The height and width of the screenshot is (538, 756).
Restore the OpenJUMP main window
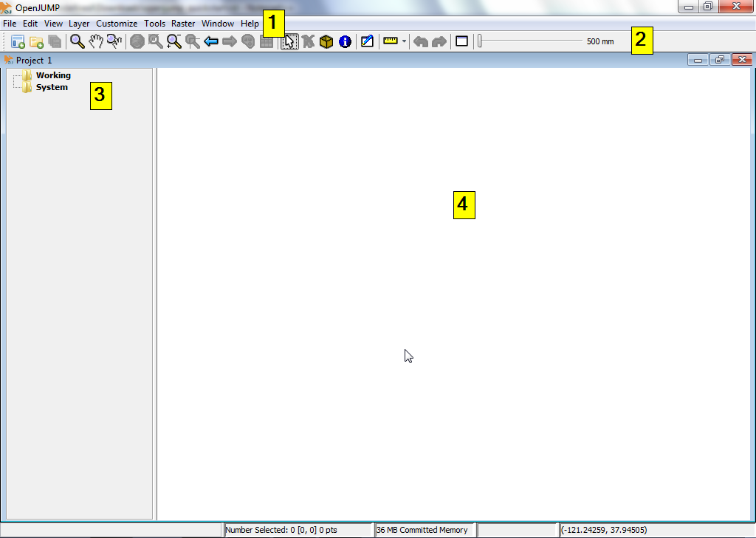point(708,7)
